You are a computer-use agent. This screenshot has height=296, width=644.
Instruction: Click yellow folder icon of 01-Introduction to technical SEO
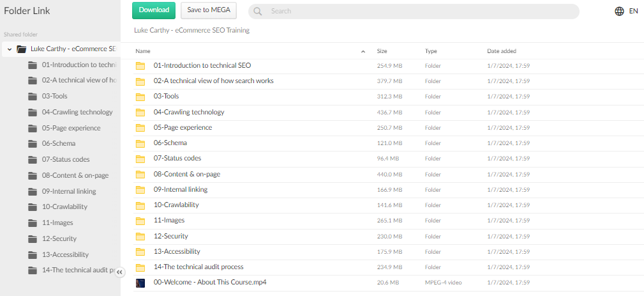pos(140,66)
